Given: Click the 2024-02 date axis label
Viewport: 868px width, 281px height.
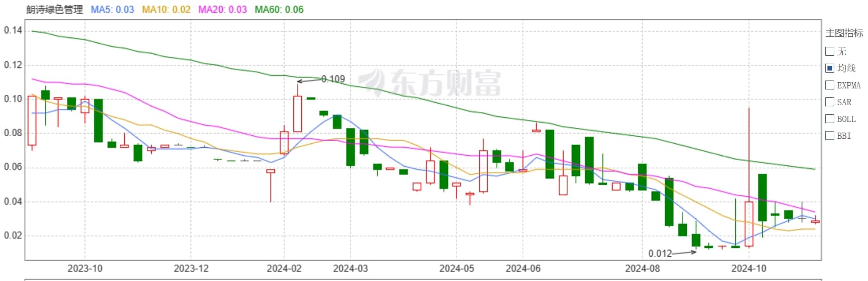Looking at the screenshot, I should [x=284, y=268].
